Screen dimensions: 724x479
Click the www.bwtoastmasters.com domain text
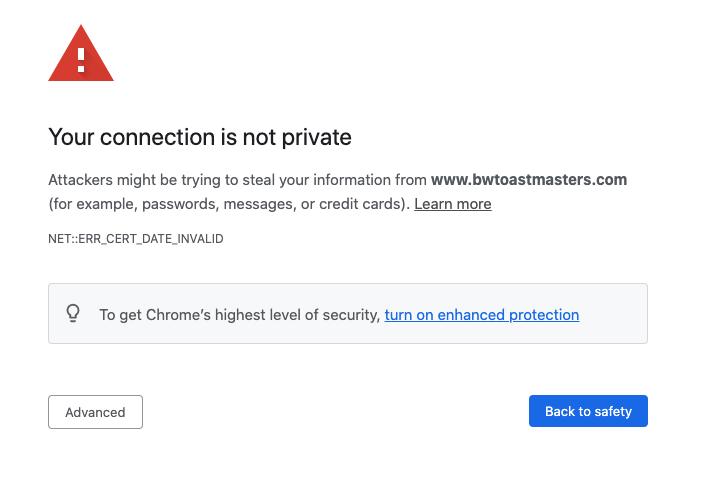(x=529, y=180)
